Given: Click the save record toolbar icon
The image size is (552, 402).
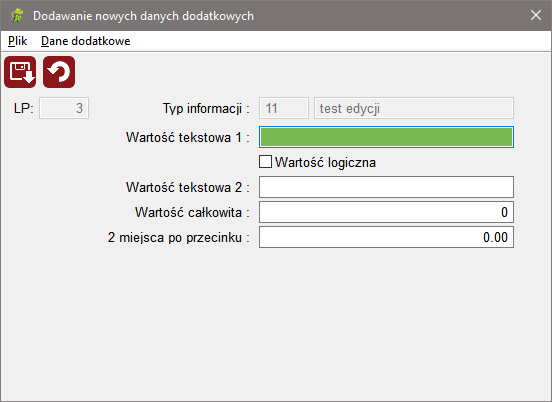Looking at the screenshot, I should click(x=20, y=72).
